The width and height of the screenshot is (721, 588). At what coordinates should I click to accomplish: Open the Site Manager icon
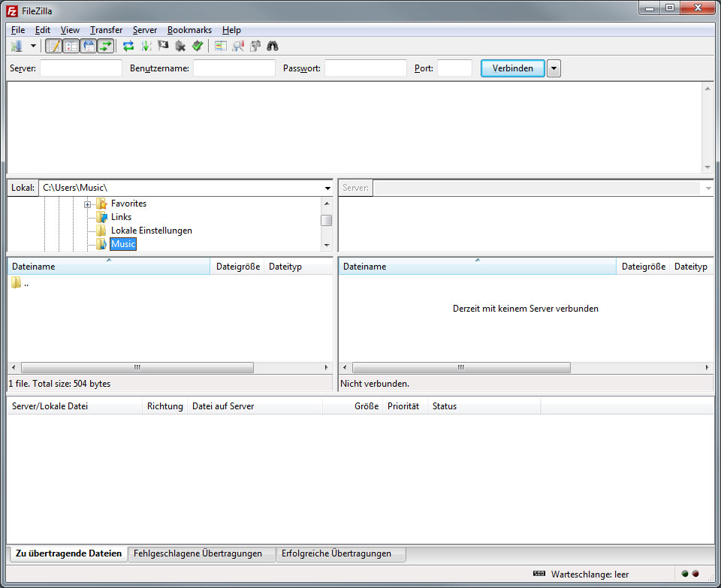pos(17,46)
